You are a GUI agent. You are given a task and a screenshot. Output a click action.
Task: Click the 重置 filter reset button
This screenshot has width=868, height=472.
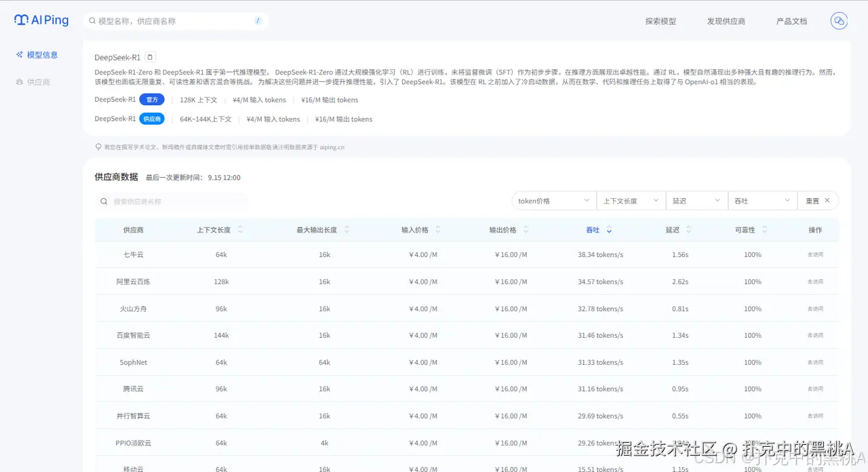(x=818, y=201)
